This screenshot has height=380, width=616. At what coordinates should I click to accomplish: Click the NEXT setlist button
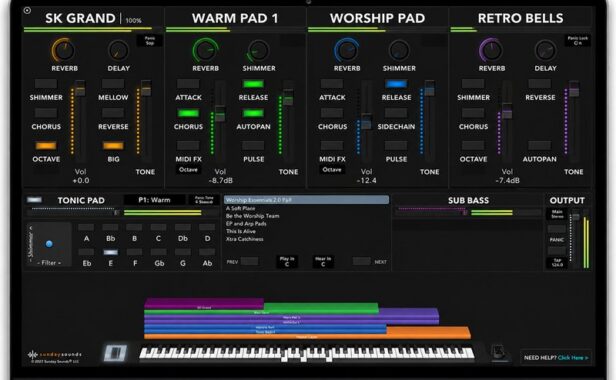[x=361, y=261]
